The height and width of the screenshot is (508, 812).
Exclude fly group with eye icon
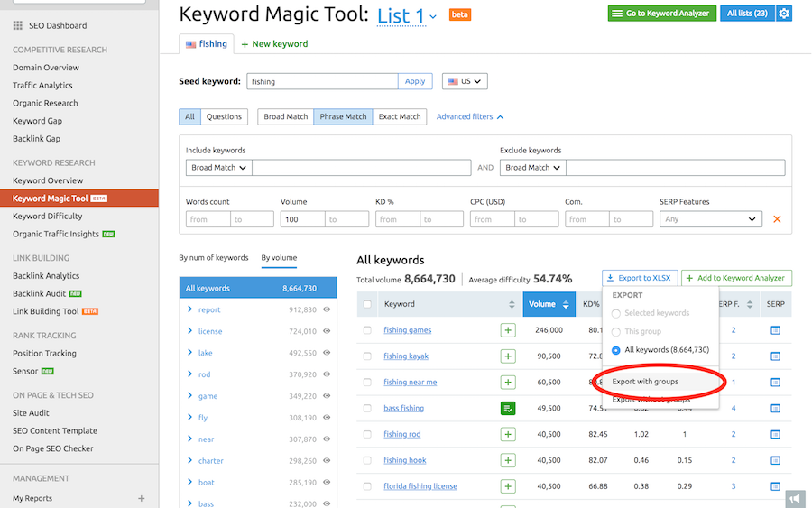327,418
